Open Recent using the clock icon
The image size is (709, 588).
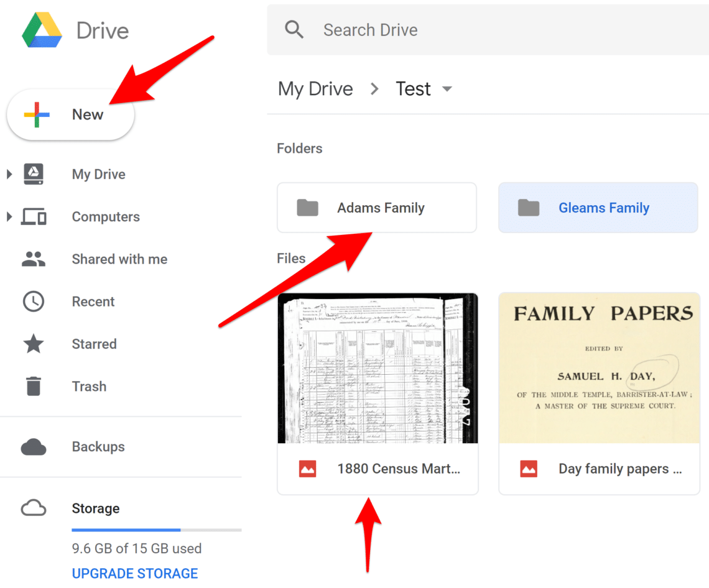33,301
